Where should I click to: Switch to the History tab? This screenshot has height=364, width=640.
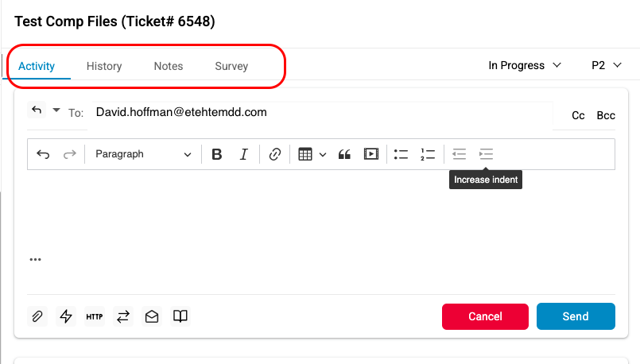[104, 66]
